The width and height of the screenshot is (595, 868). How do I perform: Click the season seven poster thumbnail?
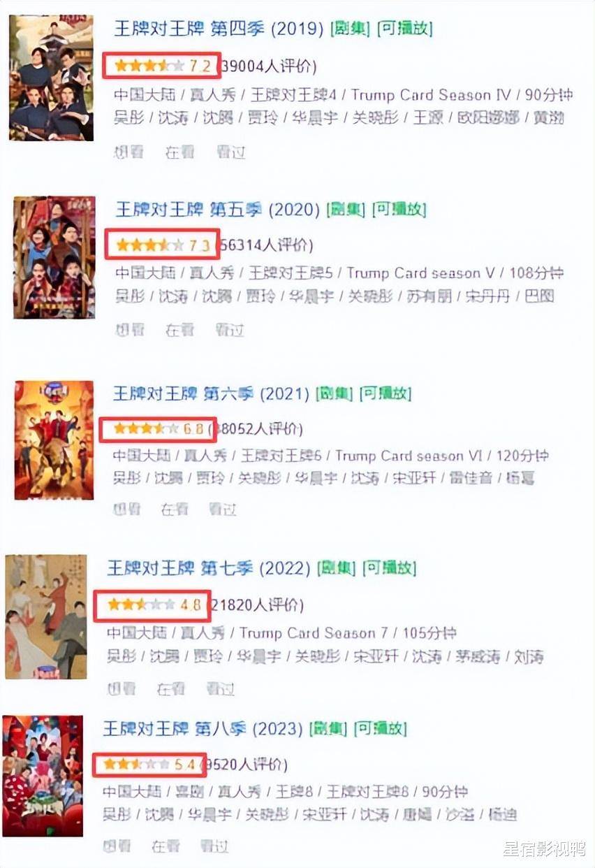pyautogui.click(x=46, y=617)
